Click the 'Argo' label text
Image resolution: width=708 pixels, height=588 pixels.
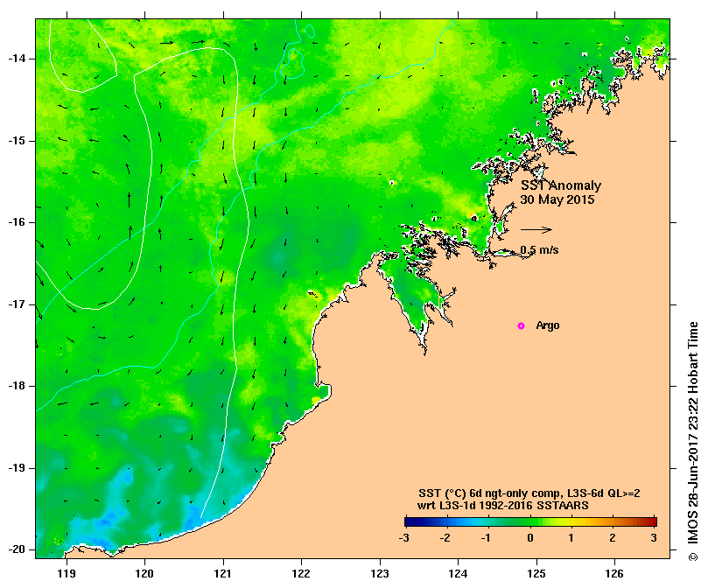547,325
